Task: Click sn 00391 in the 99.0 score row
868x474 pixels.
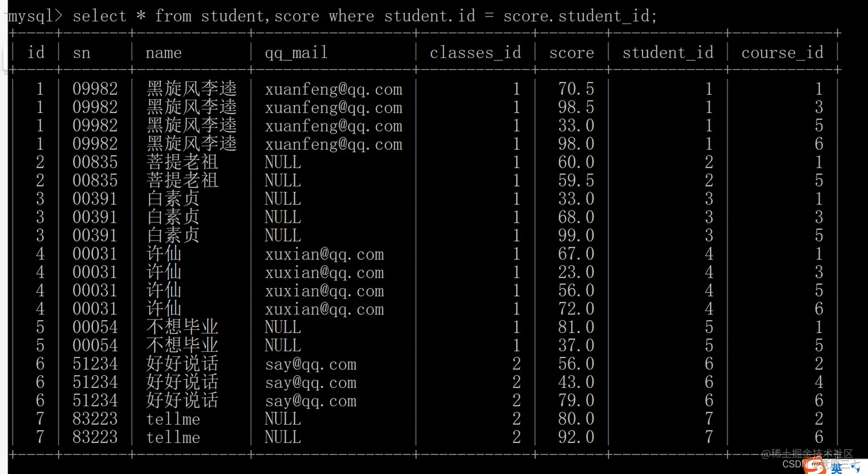Action: (x=95, y=236)
